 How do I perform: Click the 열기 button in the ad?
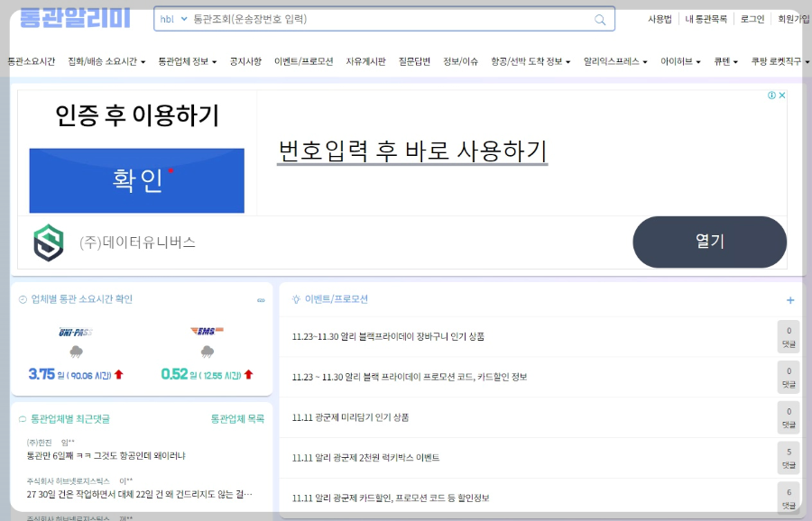coord(709,242)
